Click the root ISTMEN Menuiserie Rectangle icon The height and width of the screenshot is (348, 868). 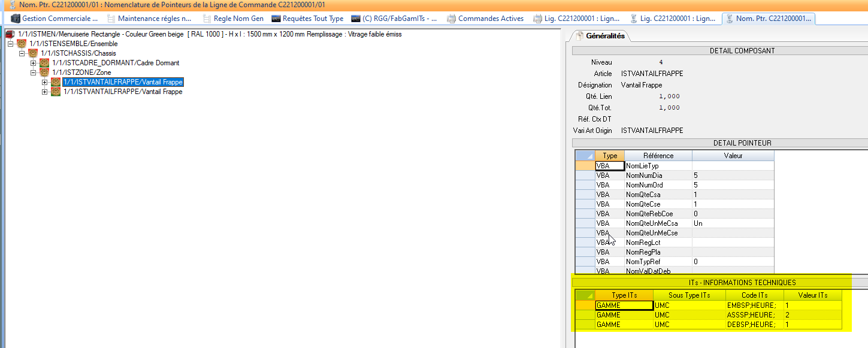tap(10, 34)
